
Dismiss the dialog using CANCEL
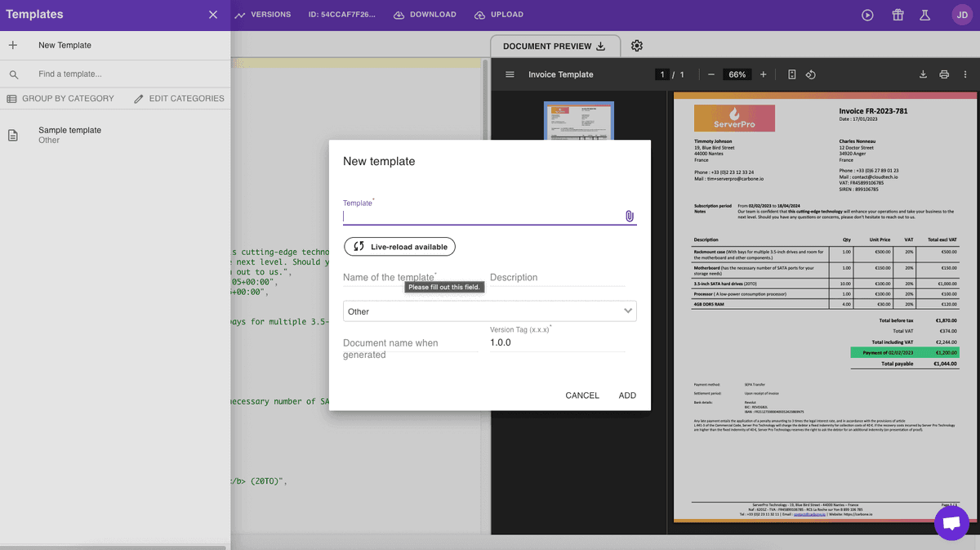tap(581, 395)
